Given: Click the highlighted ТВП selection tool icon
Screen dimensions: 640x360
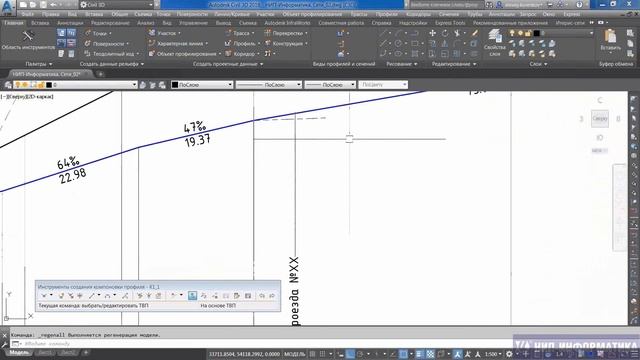Looking at the screenshot, I should (x=192, y=296).
